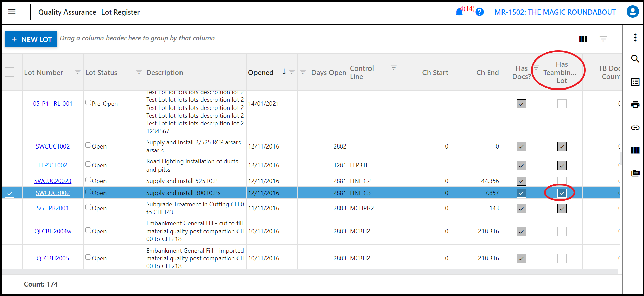Open the hamburger navigation menu
This screenshot has width=644, height=296.
point(12,12)
